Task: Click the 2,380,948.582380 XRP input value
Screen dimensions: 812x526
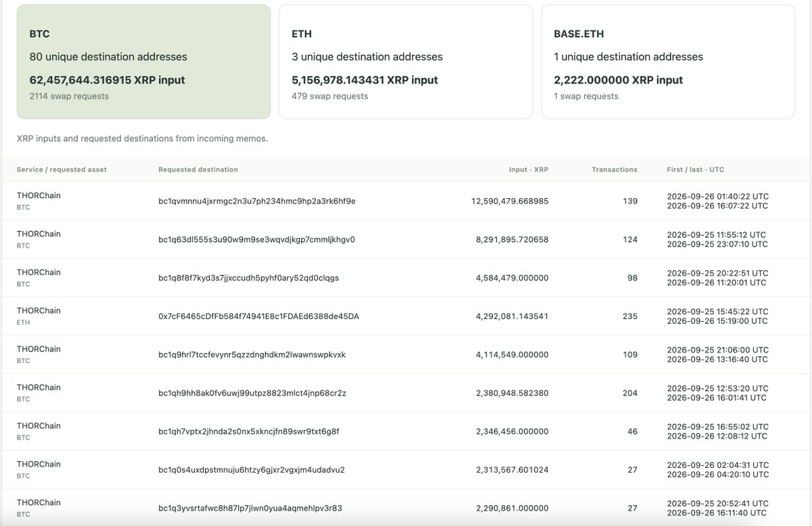Action: pos(512,393)
